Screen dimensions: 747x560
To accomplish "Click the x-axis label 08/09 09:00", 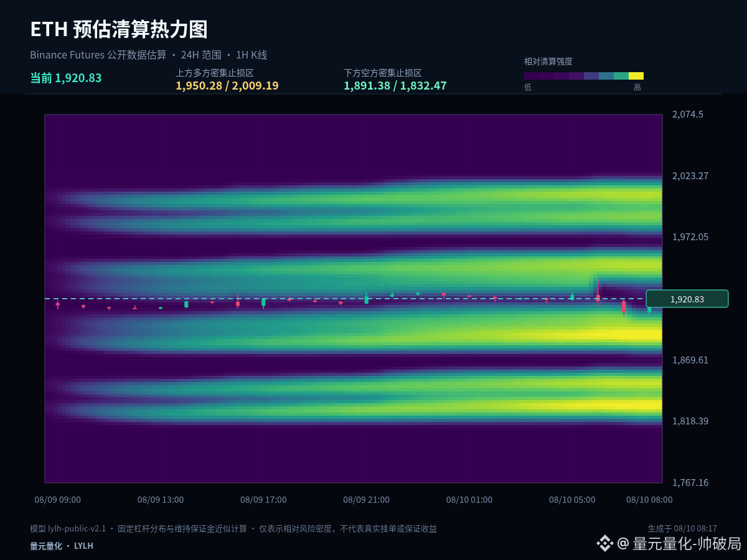I will (x=58, y=500).
